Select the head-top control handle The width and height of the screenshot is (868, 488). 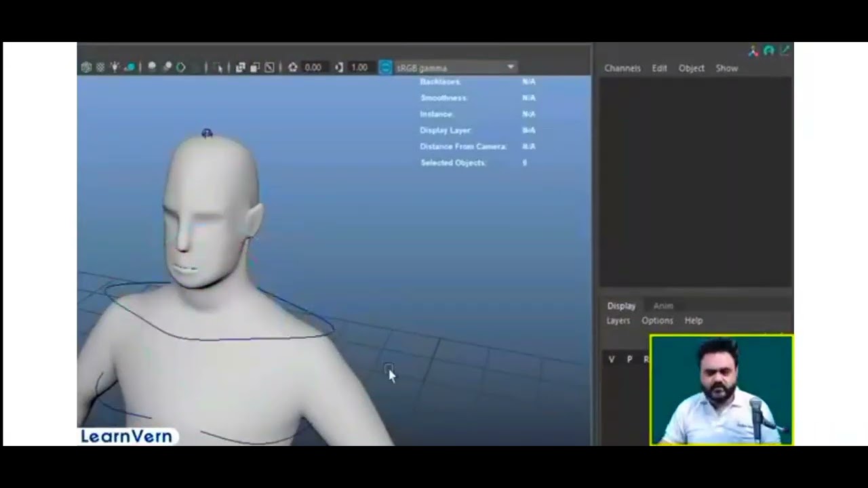tap(207, 133)
